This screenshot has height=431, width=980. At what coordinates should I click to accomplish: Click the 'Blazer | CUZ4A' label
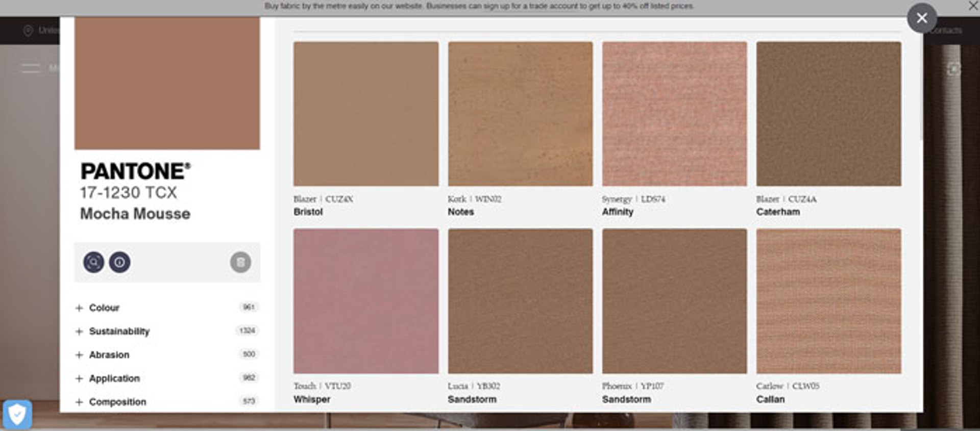[787, 199]
